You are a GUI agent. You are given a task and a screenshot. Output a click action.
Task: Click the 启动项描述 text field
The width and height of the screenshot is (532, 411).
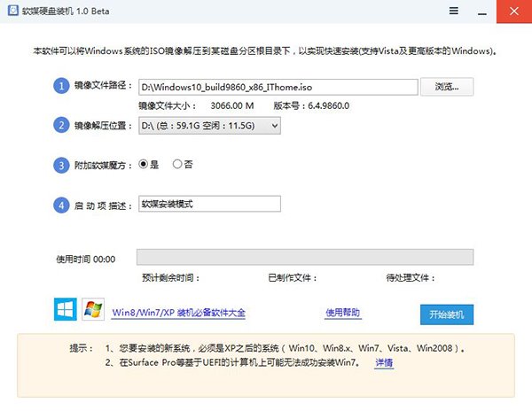tap(209, 204)
